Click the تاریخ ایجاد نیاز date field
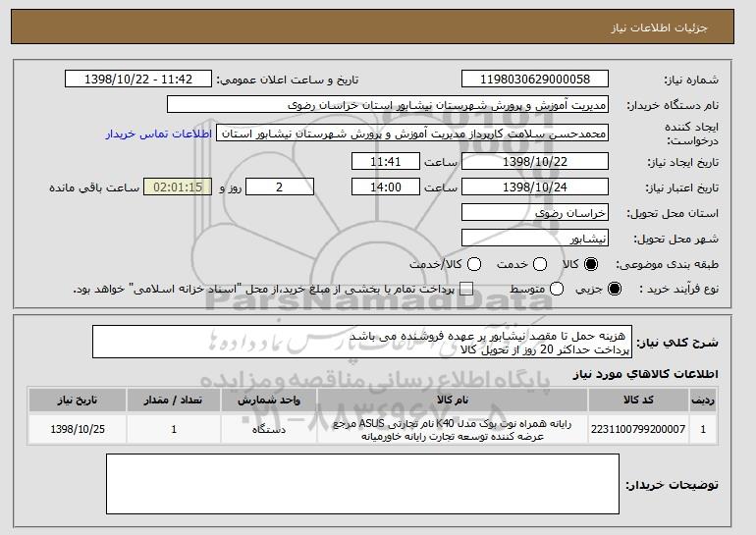 tap(535, 161)
